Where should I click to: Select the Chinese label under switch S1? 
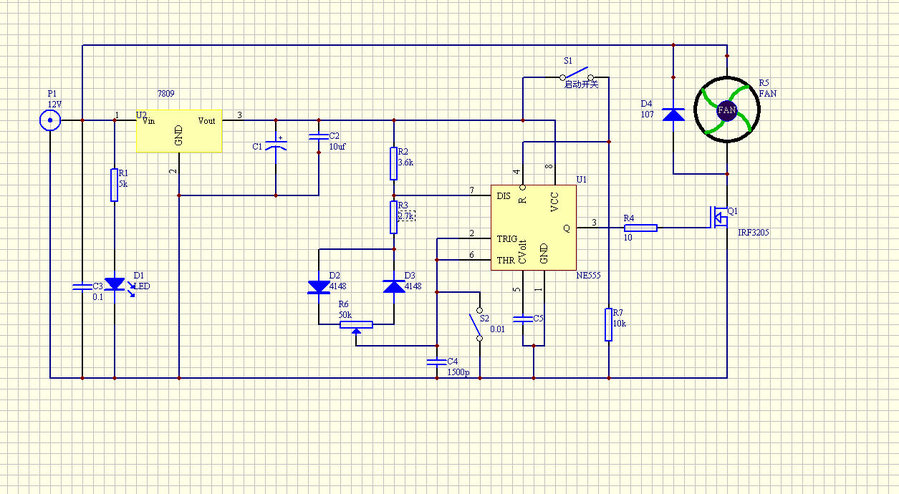(581, 85)
